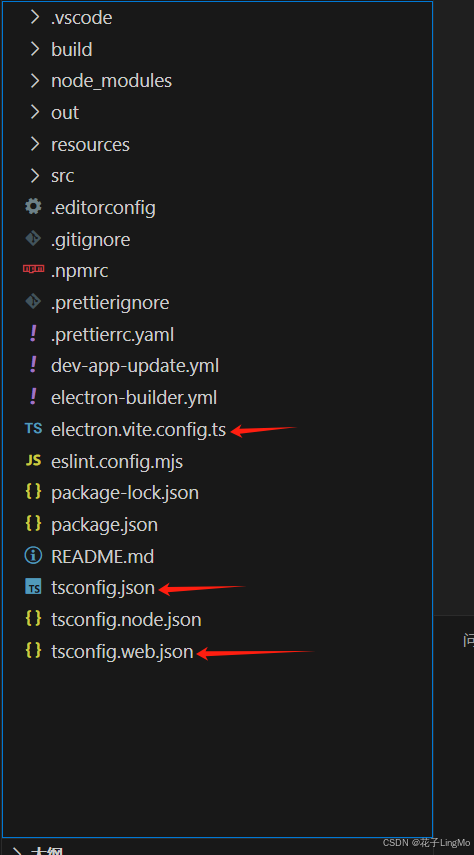Click the npm icon beside .npmrc

(33, 269)
